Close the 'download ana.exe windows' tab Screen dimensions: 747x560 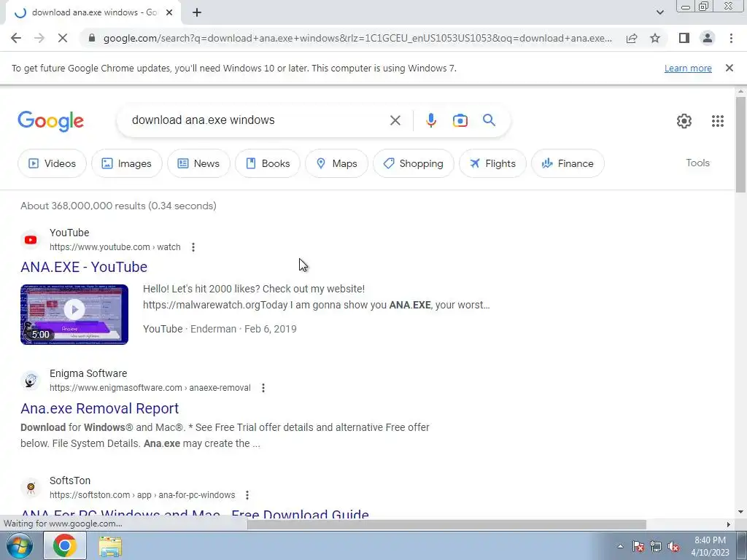(169, 12)
